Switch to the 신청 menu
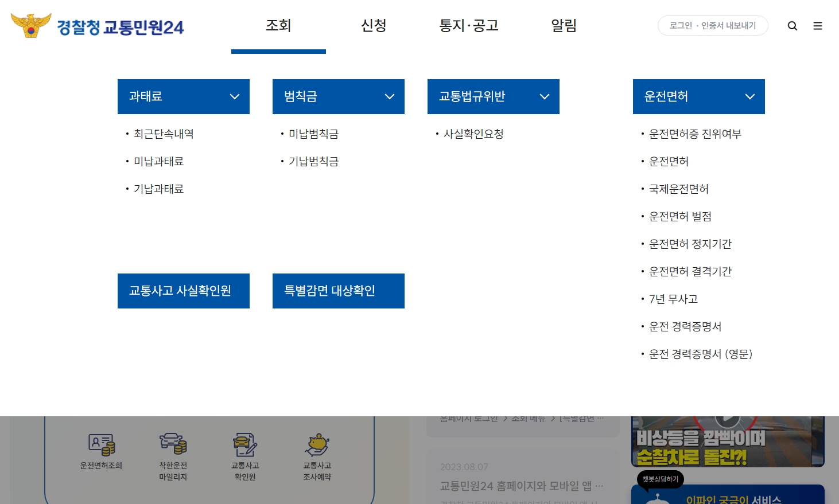The width and height of the screenshot is (839, 504). coord(374,25)
